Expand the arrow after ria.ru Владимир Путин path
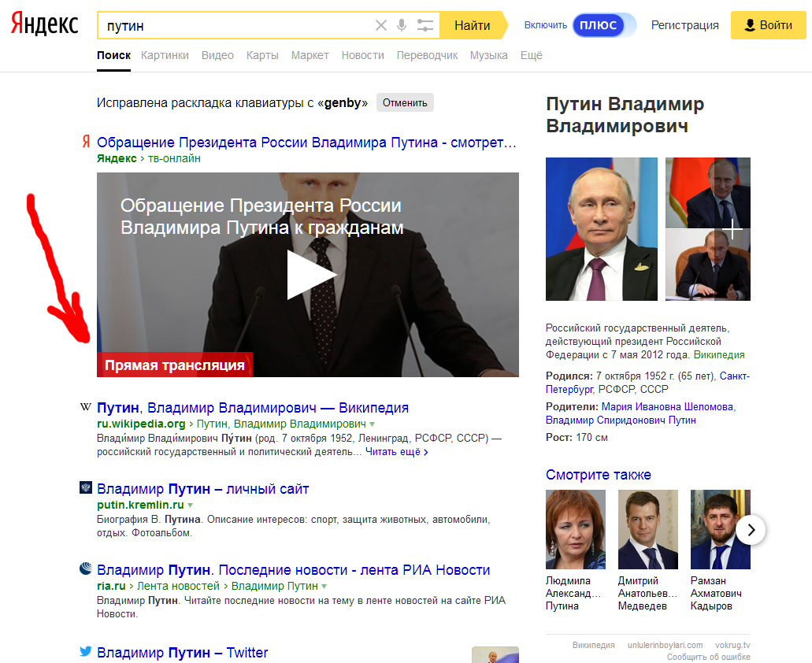 [x=324, y=587]
